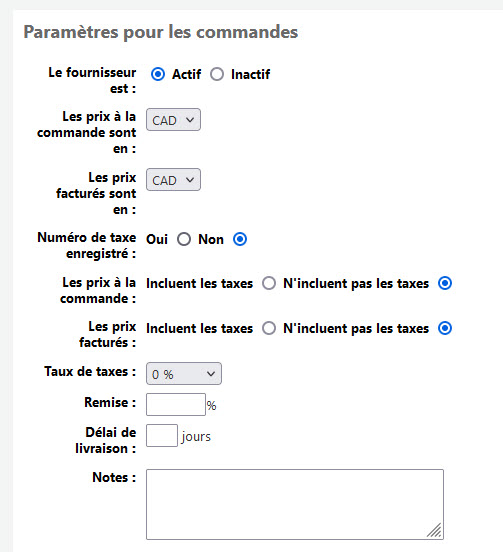Select the Actif radio button
Screen dimensions: 503x552
[158, 74]
